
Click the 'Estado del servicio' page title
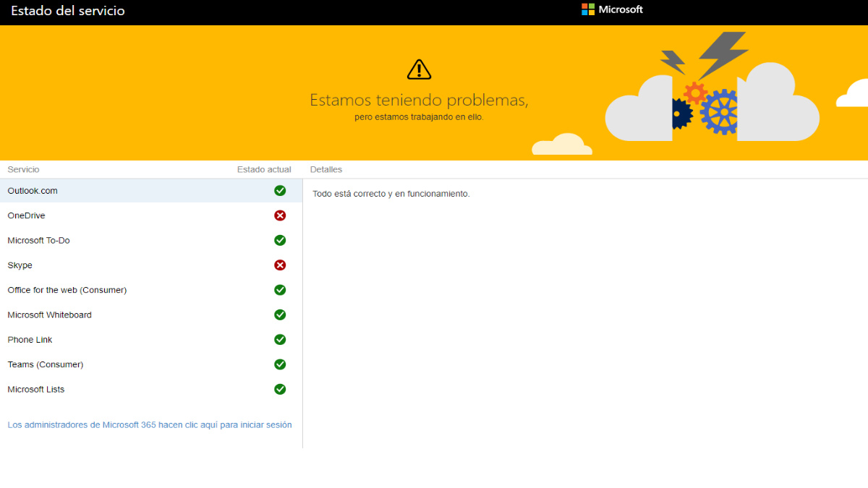67,11
